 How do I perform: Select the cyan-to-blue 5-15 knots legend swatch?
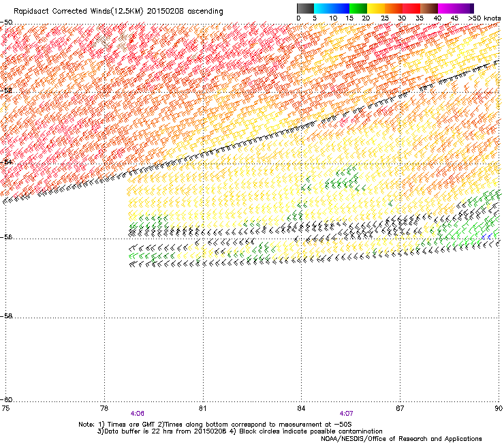(x=332, y=8)
